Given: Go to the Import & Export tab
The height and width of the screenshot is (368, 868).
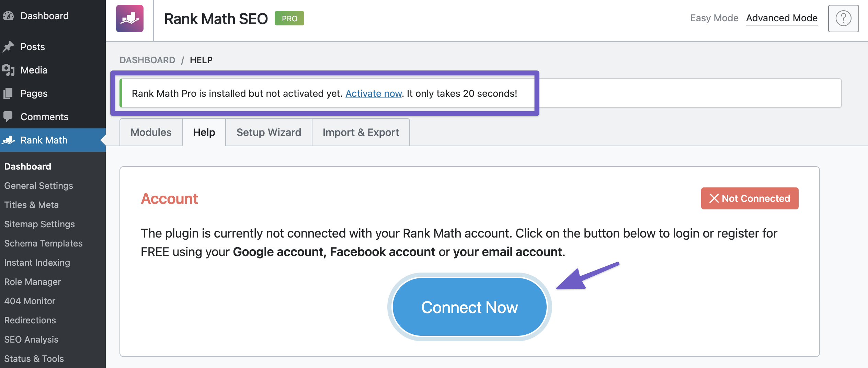Looking at the screenshot, I should coord(361,133).
